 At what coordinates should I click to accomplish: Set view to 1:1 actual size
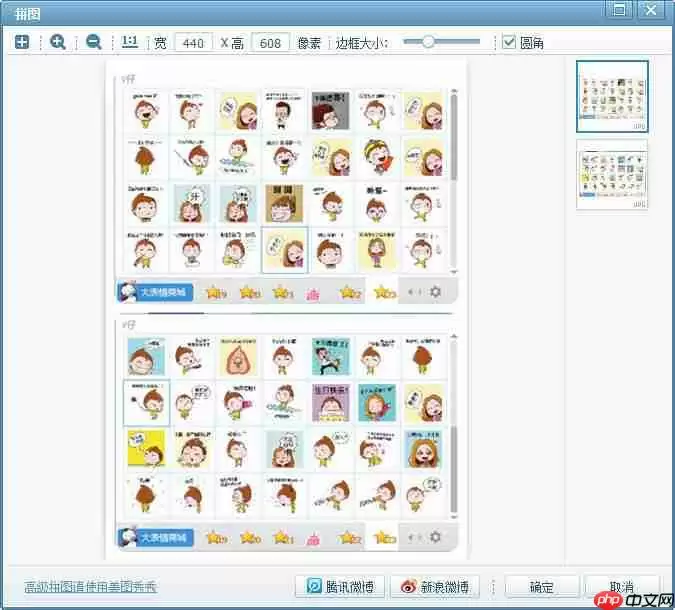(130, 42)
